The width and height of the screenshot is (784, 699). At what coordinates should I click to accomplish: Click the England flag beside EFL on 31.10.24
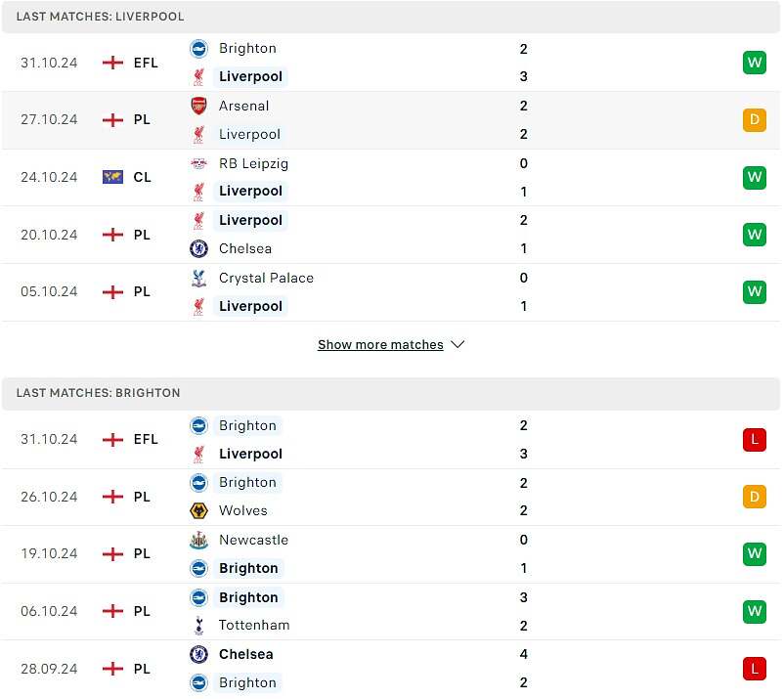click(x=112, y=63)
